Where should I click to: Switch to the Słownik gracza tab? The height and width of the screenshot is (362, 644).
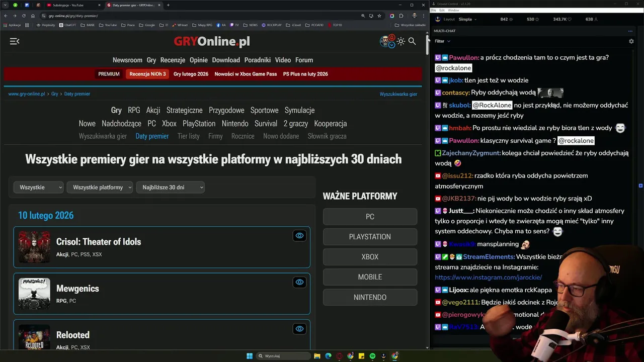327,136
